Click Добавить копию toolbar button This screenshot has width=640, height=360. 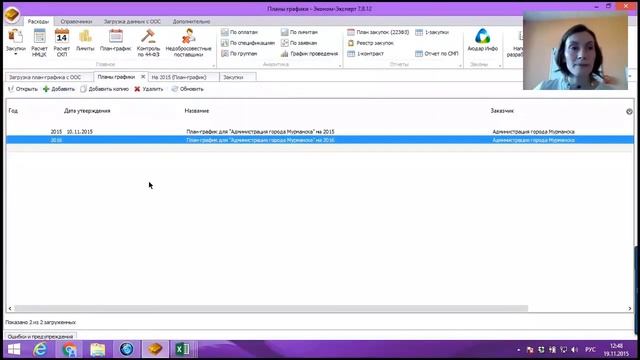pyautogui.click(x=104, y=89)
